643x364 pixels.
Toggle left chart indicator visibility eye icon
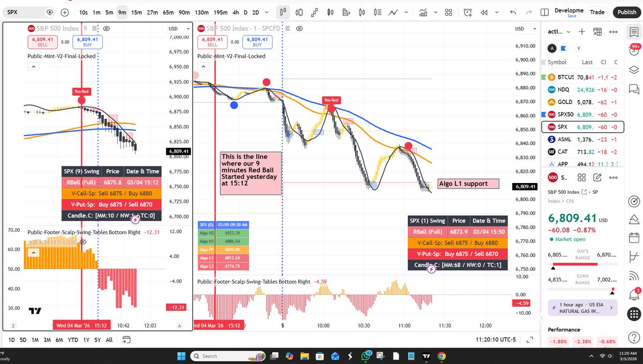click(x=107, y=28)
